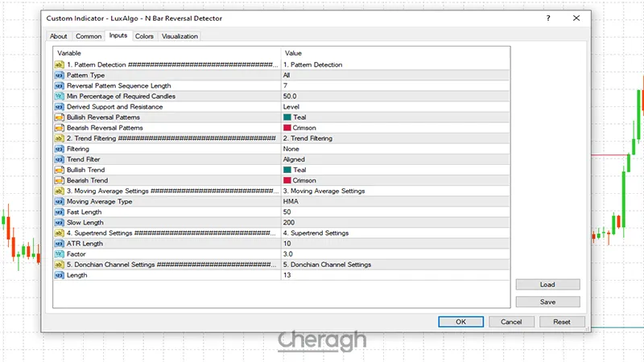Select the Crimson swatch for Bearish Reversal Patterns
The image size is (644, 362).
(x=287, y=128)
